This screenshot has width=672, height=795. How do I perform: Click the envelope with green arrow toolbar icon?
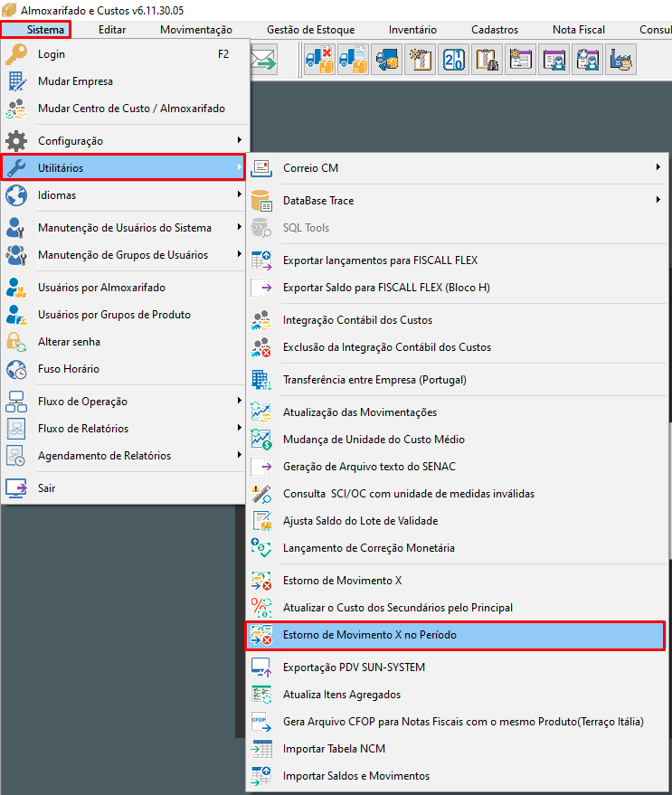click(264, 60)
